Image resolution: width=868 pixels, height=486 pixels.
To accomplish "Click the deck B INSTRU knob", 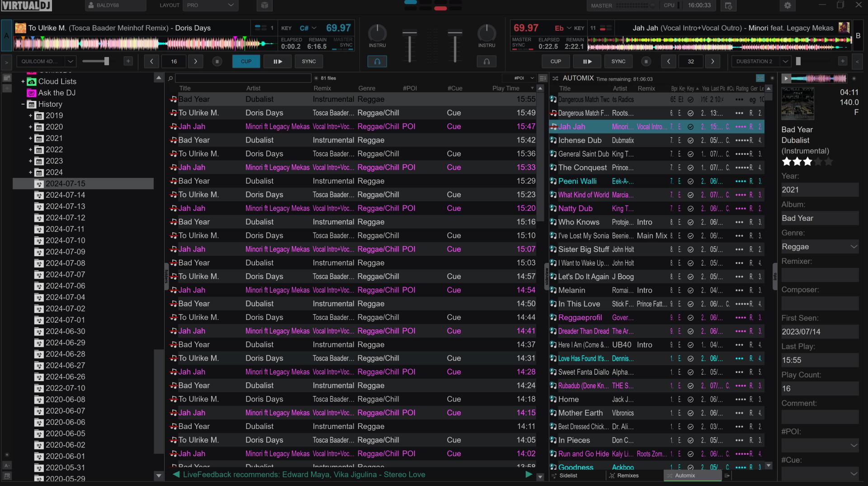I will pyautogui.click(x=486, y=33).
